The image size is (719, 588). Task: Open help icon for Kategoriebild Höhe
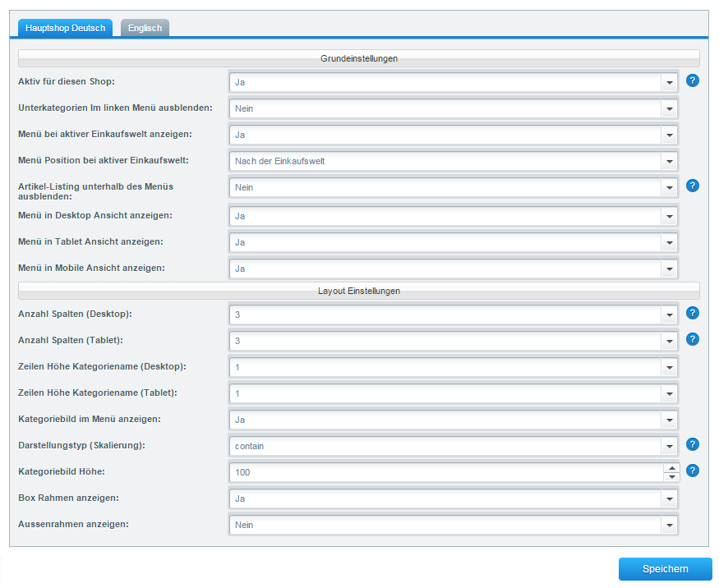693,471
